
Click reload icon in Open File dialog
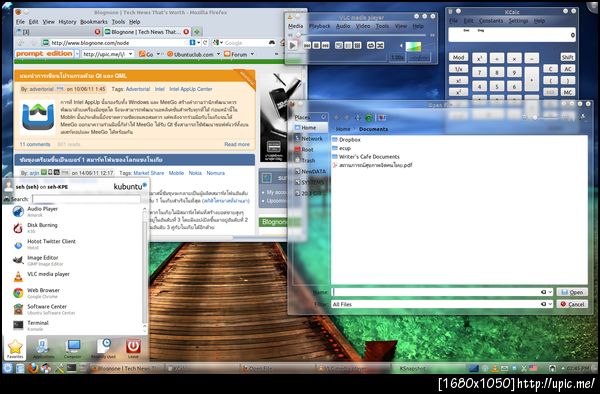368,118
